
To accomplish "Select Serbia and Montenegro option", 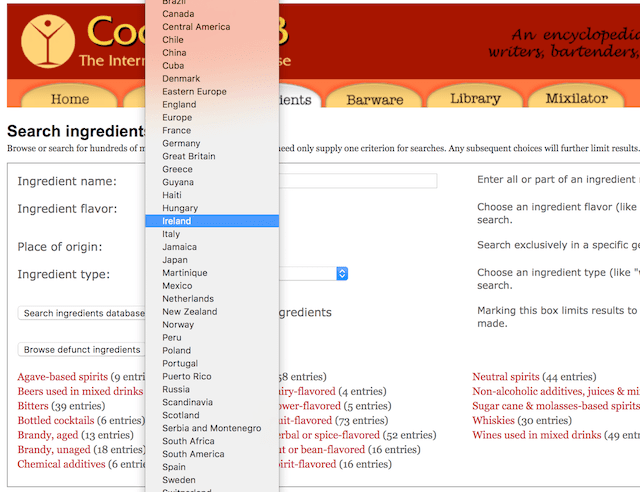I will pyautogui.click(x=212, y=428).
